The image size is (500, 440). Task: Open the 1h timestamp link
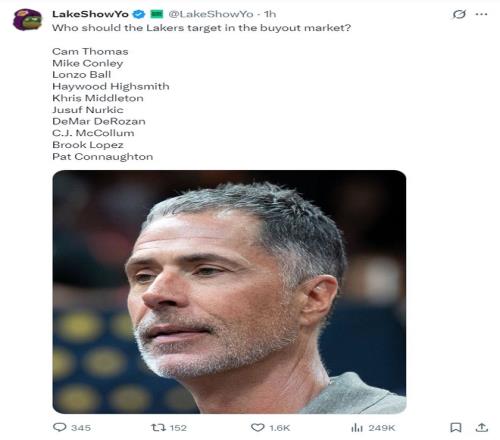270,14
